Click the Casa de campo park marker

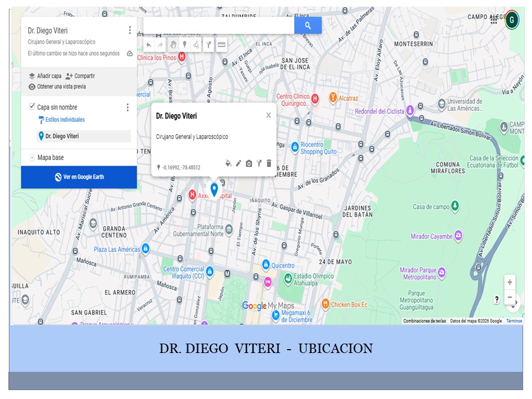click(x=455, y=206)
